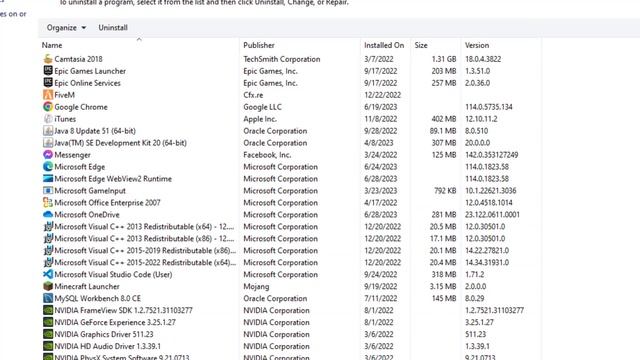
Task: Click install date 7/11/2022
Action: [x=380, y=298]
